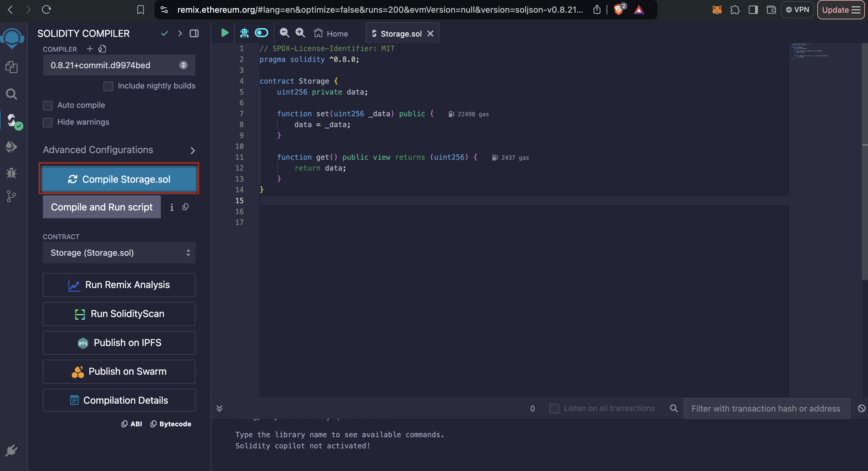Copy the run script with copy icon
The image size is (868, 471).
point(185,207)
